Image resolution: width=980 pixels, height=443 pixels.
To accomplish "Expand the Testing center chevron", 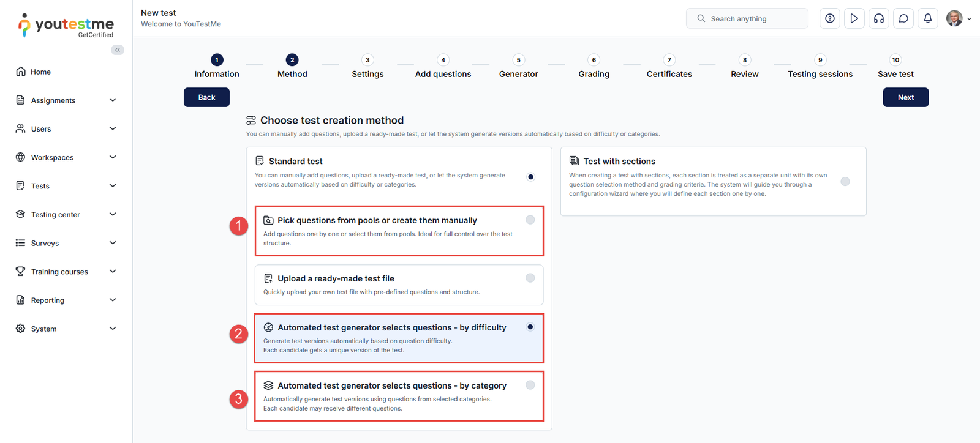I will click(113, 214).
